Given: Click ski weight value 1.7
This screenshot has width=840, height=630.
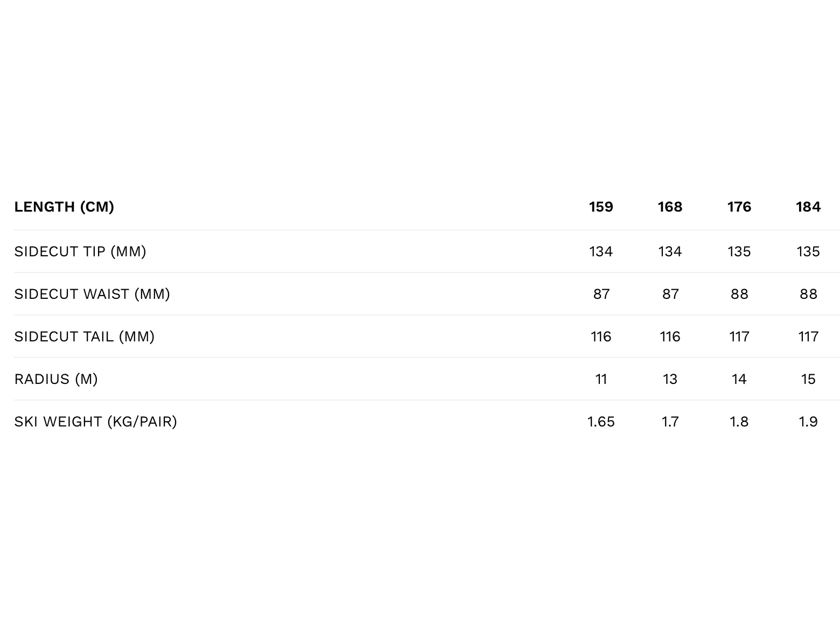Looking at the screenshot, I should tap(670, 422).
